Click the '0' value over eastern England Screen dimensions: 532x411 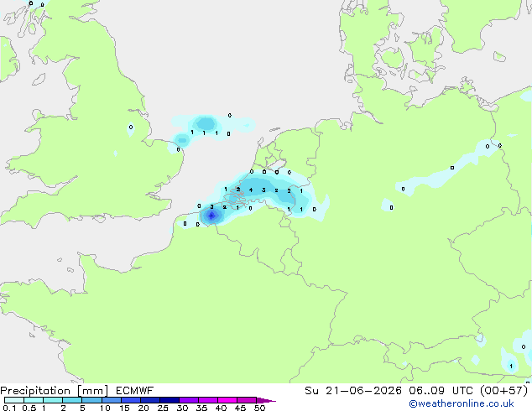131,127
